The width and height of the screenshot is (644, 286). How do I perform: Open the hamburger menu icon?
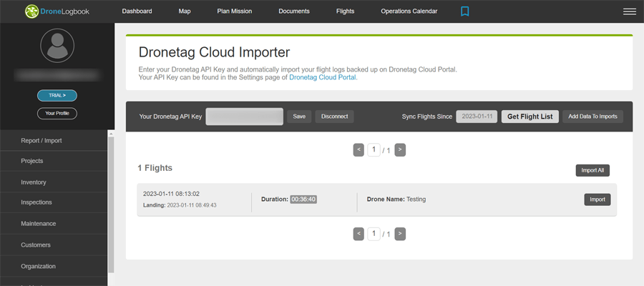pos(629,11)
